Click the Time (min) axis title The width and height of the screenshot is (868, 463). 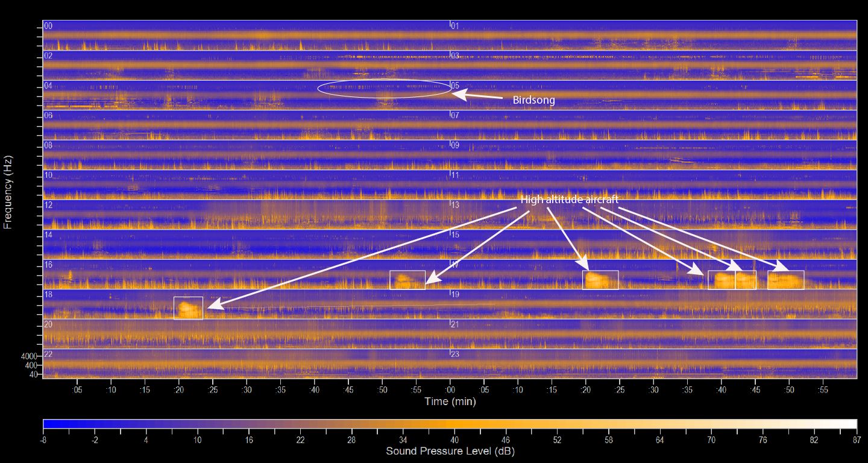point(450,402)
